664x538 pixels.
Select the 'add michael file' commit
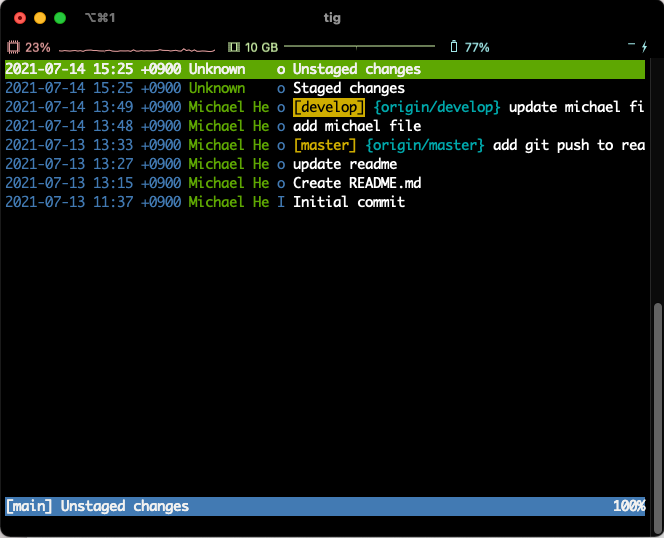tap(356, 126)
